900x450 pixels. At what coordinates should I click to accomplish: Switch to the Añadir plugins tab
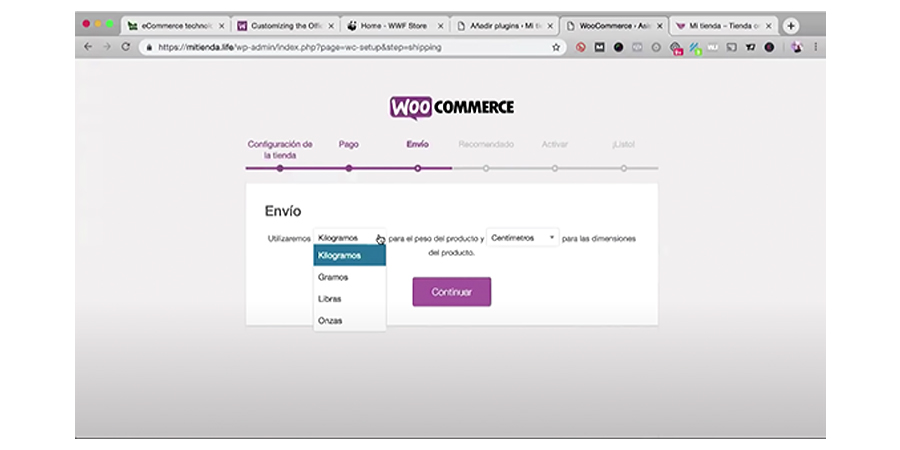point(505,26)
